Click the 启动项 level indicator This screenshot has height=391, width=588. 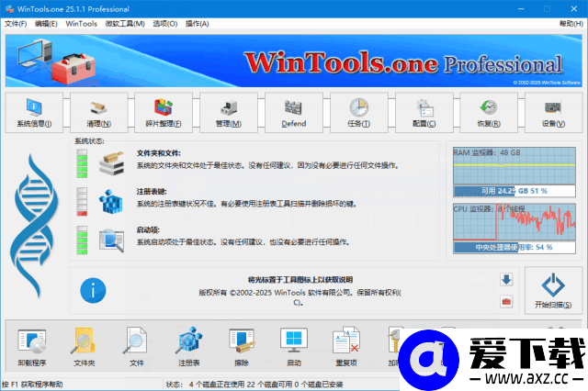coord(82,240)
